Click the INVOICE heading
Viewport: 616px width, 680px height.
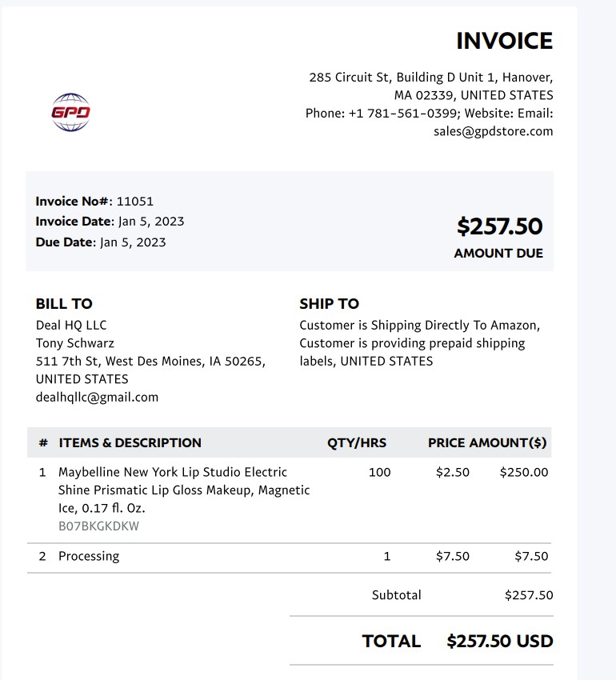coord(505,41)
